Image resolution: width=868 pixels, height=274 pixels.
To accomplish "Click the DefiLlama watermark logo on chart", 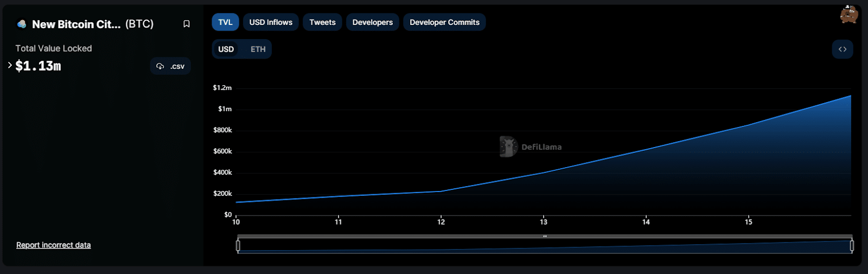I will [508, 146].
